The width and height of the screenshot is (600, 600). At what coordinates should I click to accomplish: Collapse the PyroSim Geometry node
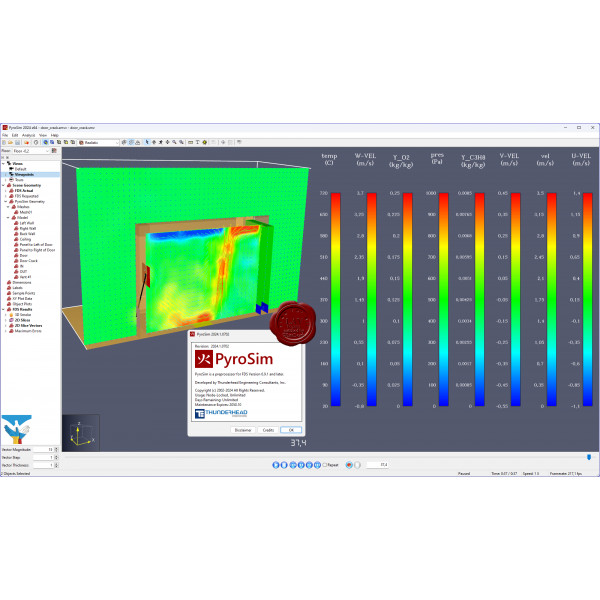(6, 201)
